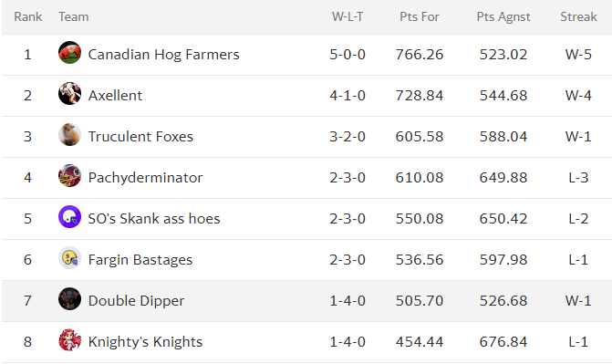Open Truculent Foxes team name link

[x=140, y=136]
